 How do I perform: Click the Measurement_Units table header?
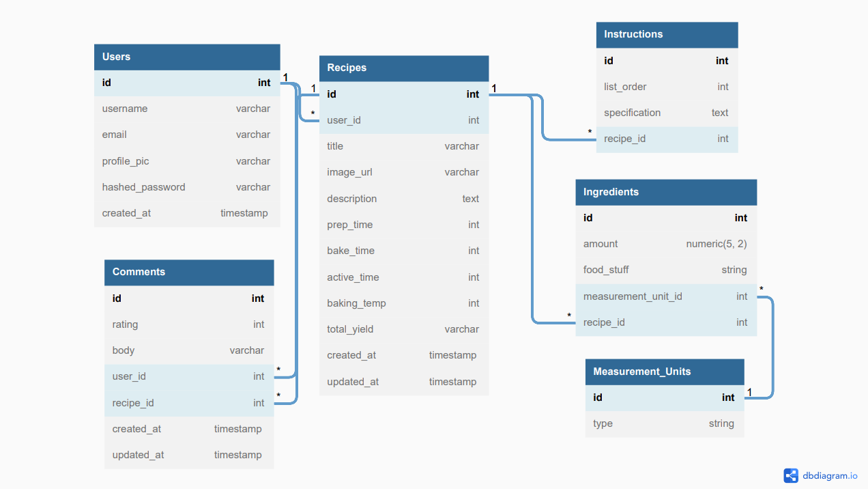coord(665,372)
